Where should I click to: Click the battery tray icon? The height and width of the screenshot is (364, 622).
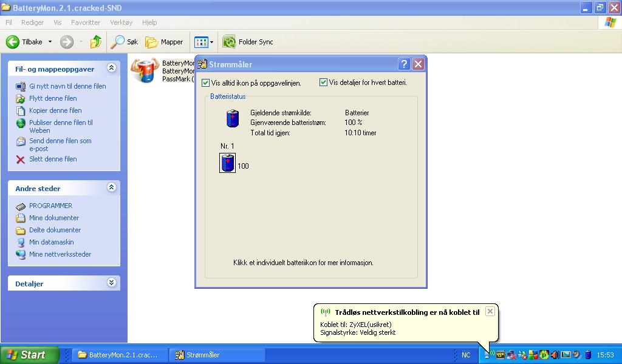point(588,355)
